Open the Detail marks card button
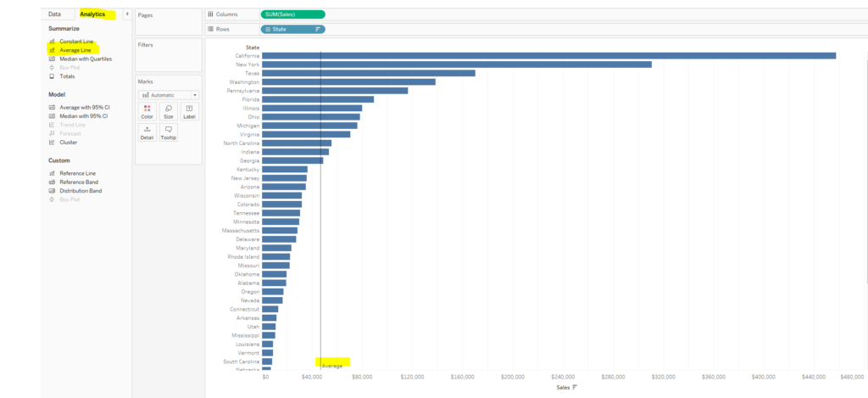Image resolution: width=868 pixels, height=398 pixels. [147, 132]
